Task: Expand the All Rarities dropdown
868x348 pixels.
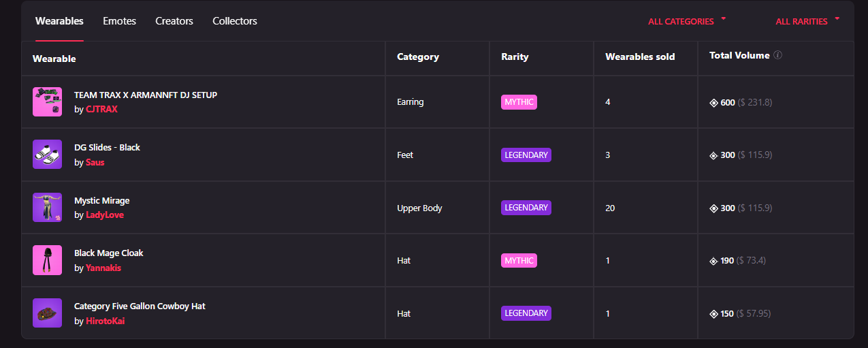Action: (x=807, y=21)
